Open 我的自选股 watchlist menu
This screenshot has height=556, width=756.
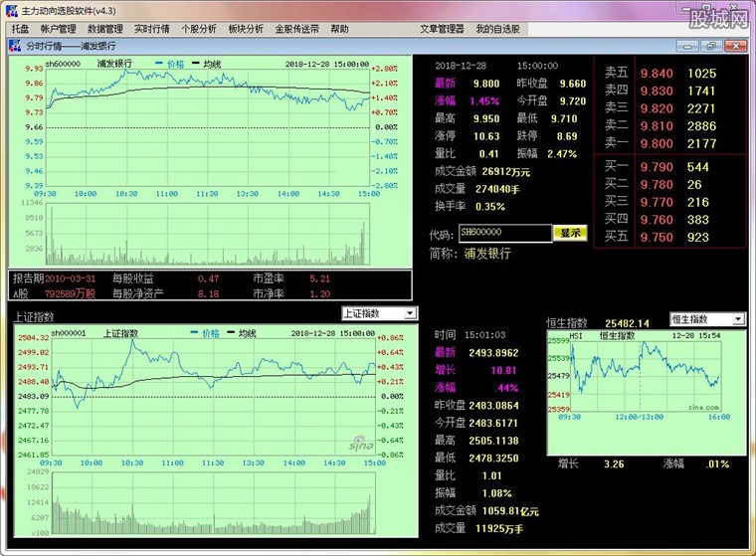(x=497, y=29)
